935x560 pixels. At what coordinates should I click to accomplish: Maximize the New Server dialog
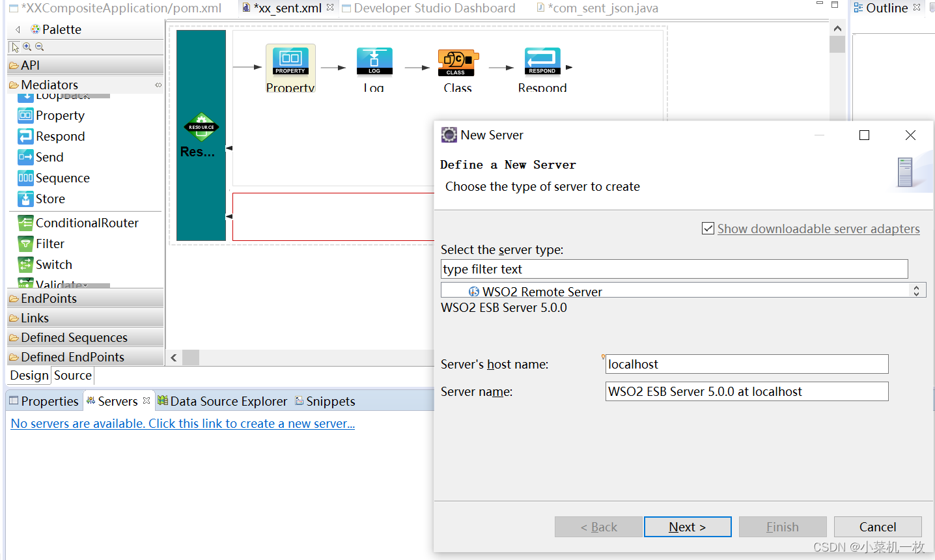coord(865,135)
